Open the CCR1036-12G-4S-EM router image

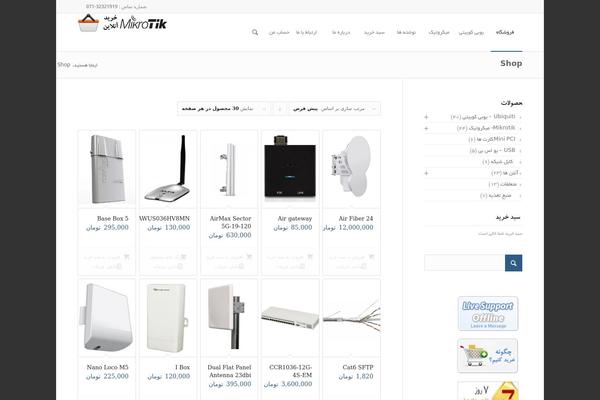click(x=290, y=317)
